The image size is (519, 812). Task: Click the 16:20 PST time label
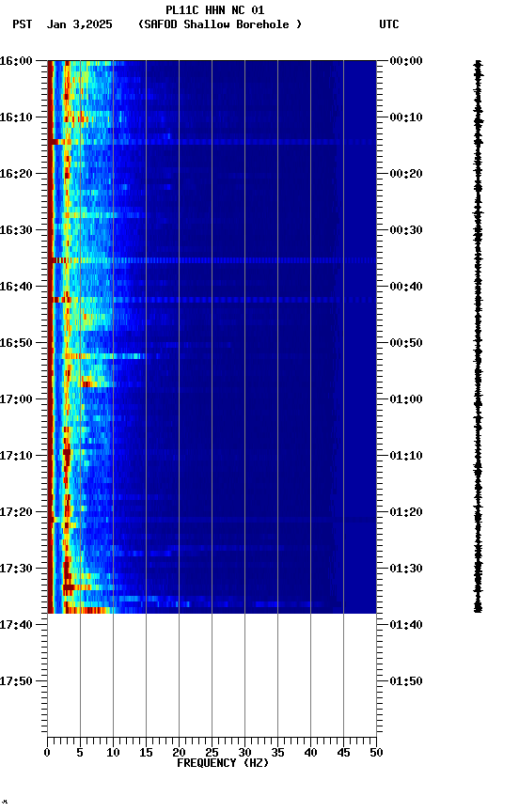point(16,174)
